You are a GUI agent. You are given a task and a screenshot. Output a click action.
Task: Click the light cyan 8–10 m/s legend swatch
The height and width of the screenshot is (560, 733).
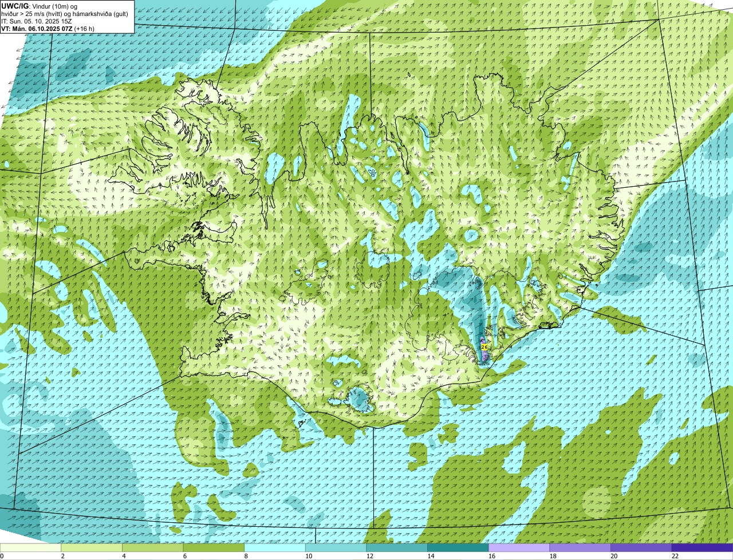click(x=274, y=547)
